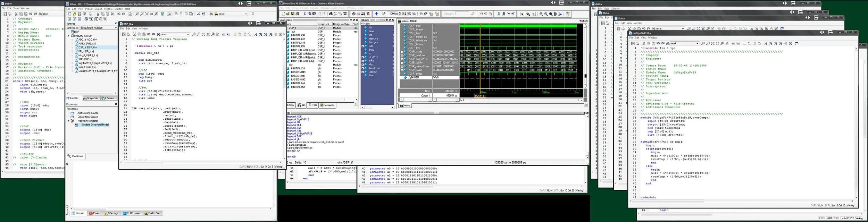
Task: Open Edit menu in DSP_tf.v editor window
Action: pos(128,29)
